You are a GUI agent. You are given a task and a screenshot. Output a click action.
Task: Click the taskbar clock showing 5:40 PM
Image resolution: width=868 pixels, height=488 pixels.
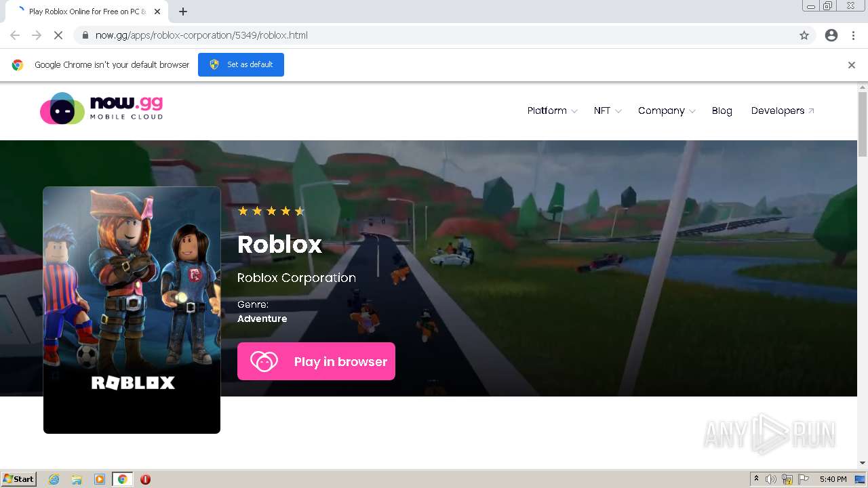pos(833,479)
